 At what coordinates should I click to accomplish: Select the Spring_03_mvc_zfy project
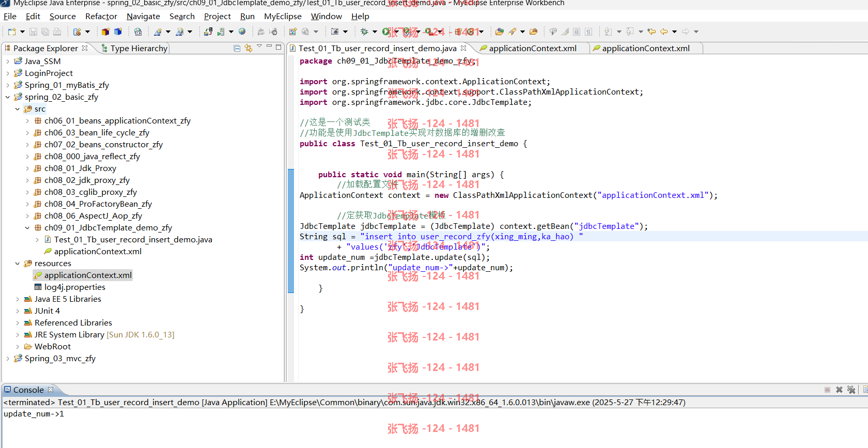point(60,358)
